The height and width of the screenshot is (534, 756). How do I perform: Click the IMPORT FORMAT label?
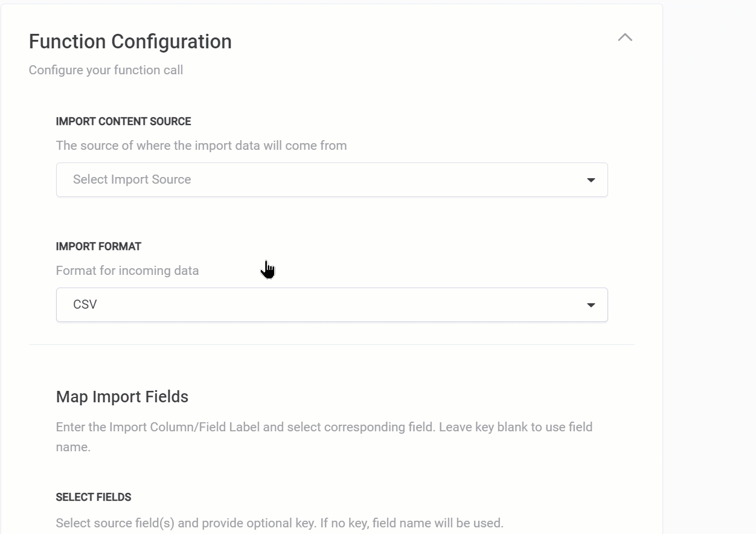98,246
